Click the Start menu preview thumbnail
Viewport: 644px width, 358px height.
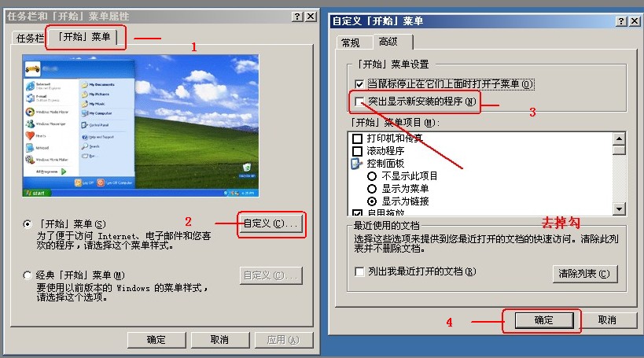point(141,126)
